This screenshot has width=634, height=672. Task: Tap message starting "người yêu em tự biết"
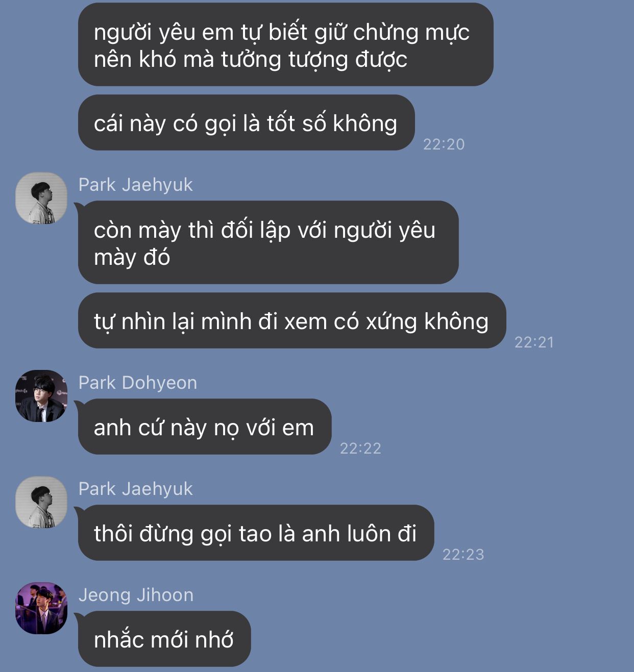click(285, 45)
